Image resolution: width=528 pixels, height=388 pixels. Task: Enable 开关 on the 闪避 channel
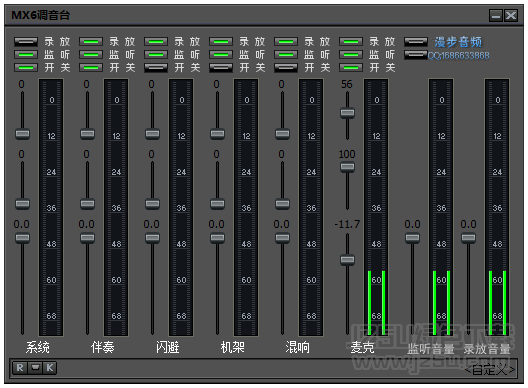pyautogui.click(x=156, y=67)
